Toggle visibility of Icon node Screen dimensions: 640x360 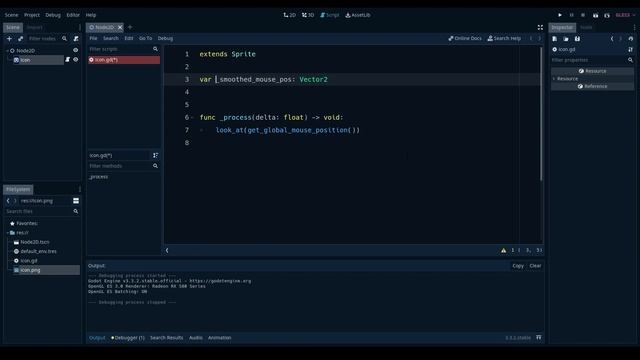tap(76, 60)
